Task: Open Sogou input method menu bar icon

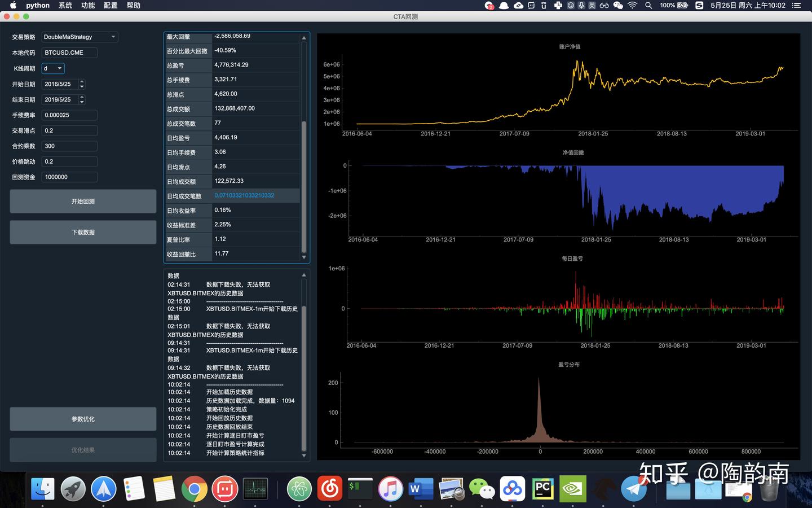Action: click(x=699, y=6)
